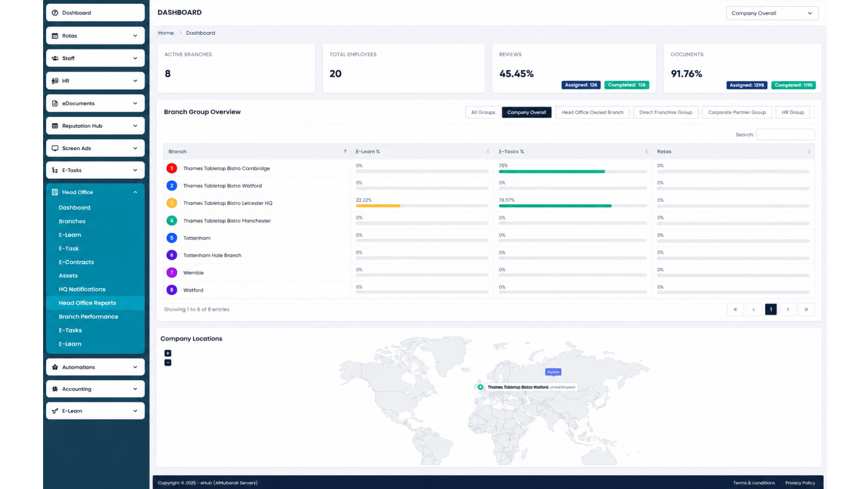Click the Tottenham Hale Branch row name

click(x=212, y=256)
